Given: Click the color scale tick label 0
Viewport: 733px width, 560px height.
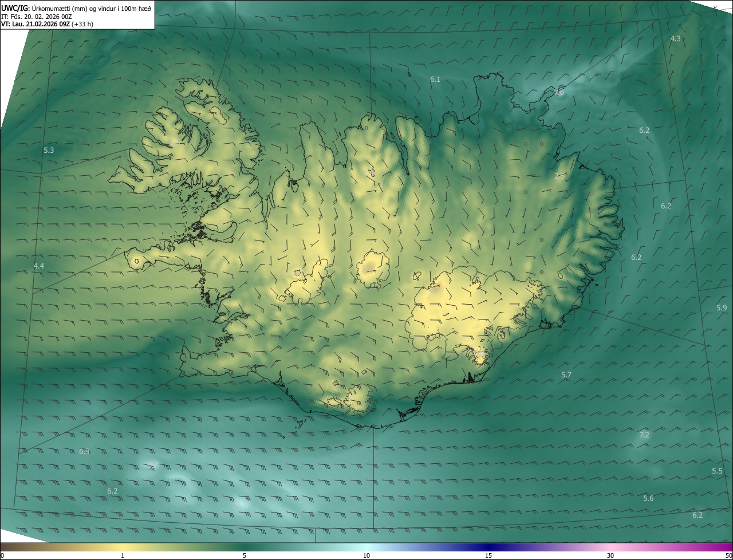Looking at the screenshot, I should coord(2,555).
